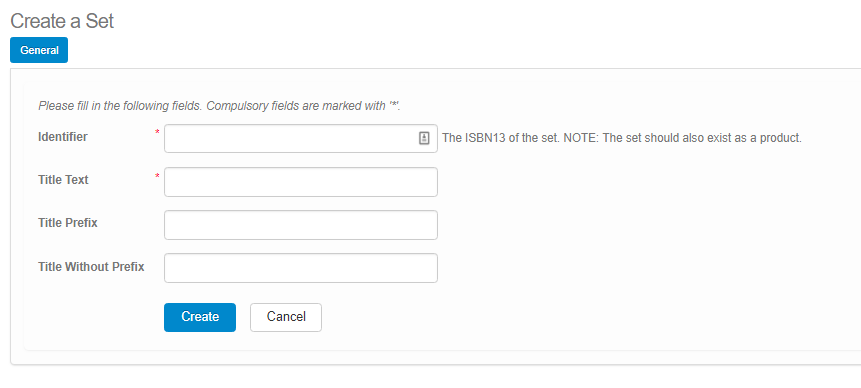Click the Title Text label

[x=63, y=180]
